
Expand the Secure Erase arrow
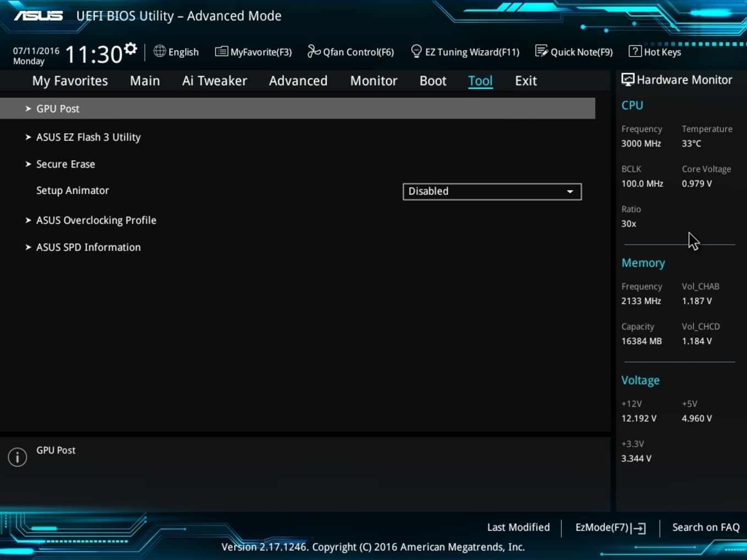[x=28, y=164]
